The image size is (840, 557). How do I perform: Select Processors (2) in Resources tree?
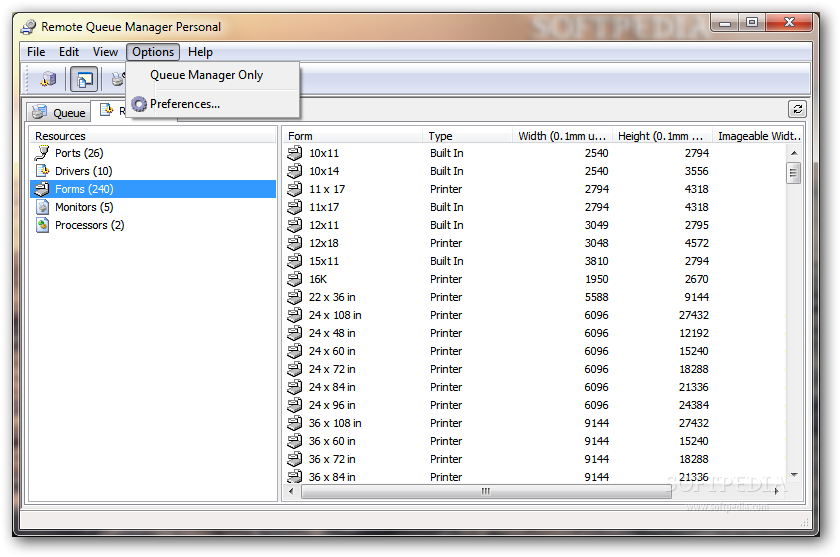pyautogui.click(x=89, y=225)
